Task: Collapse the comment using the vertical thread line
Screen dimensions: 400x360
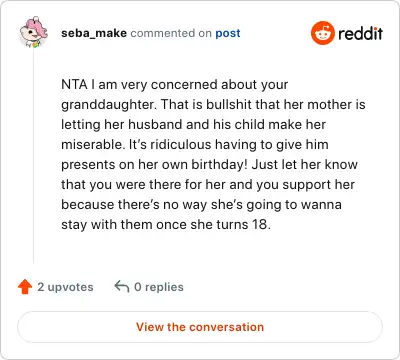Action: 33,156
